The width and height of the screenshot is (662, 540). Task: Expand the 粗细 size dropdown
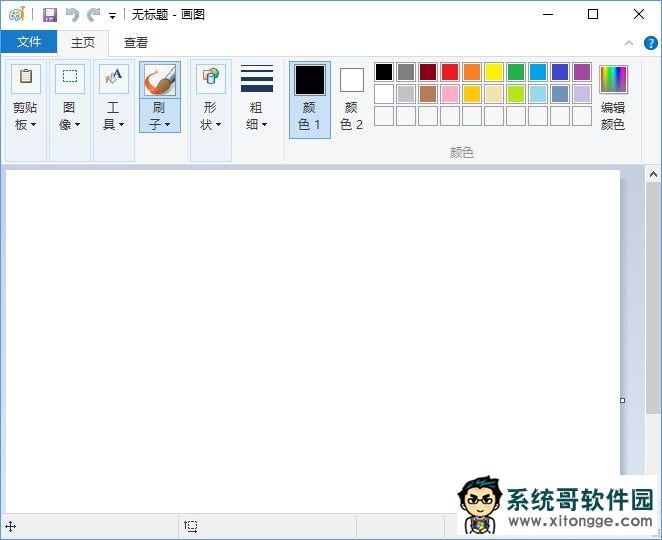[257, 116]
